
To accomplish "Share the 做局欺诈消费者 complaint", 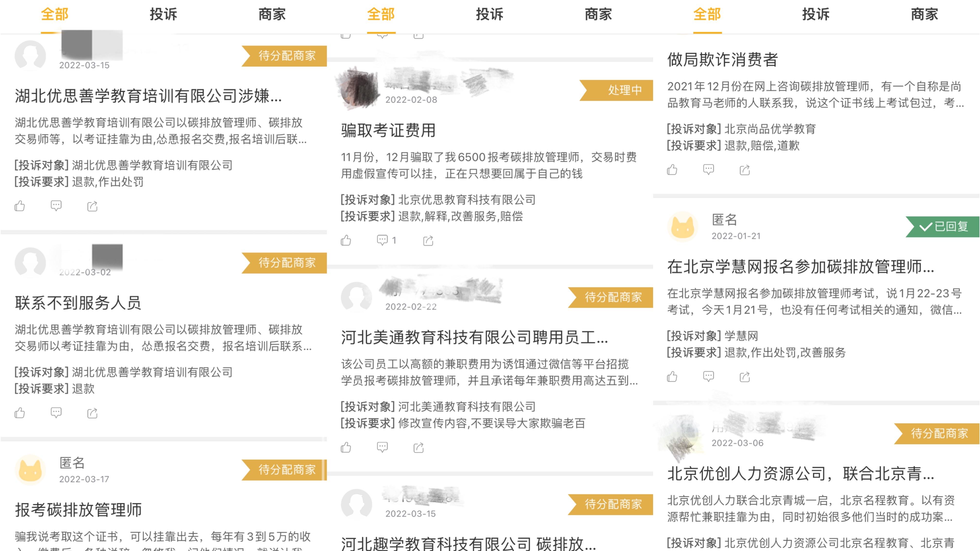I will [x=744, y=170].
